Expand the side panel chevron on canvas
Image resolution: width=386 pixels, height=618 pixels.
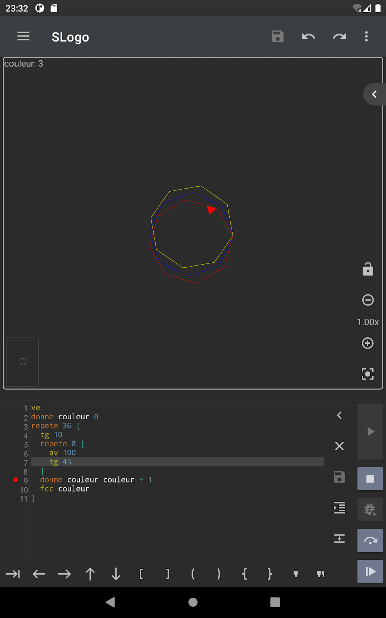[374, 94]
